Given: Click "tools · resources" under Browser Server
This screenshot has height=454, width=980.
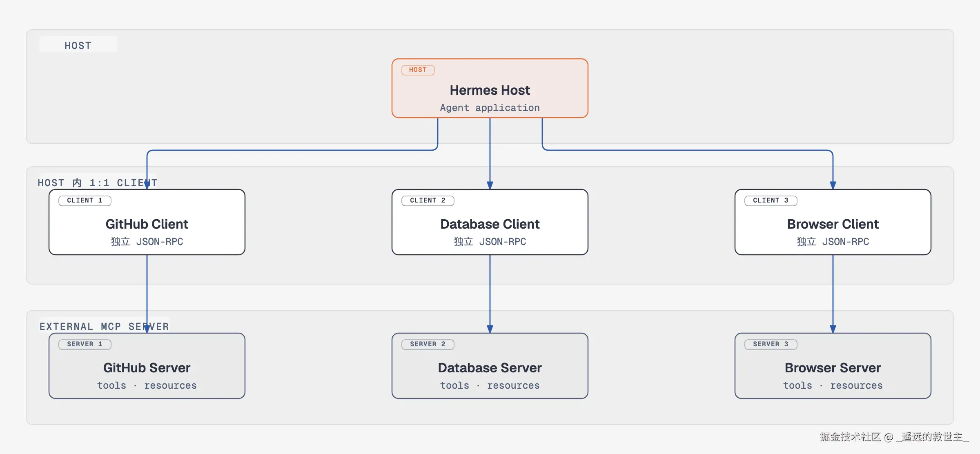Looking at the screenshot, I should pos(833,385).
